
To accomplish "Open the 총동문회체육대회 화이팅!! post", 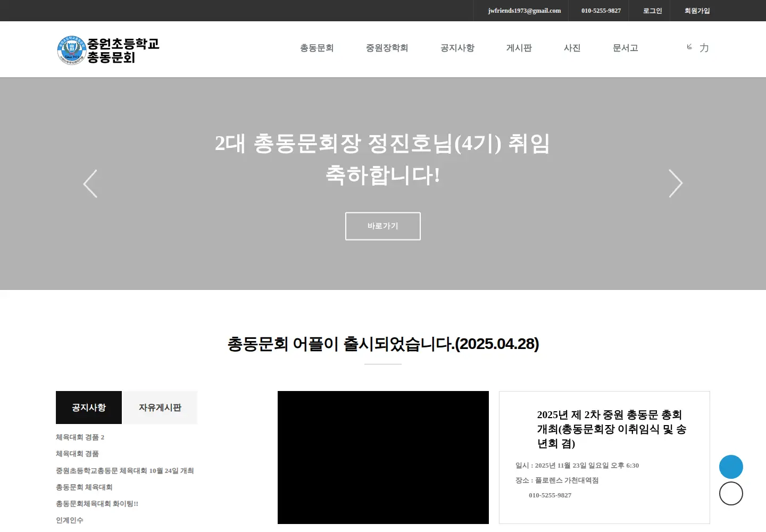I will coord(97,504).
